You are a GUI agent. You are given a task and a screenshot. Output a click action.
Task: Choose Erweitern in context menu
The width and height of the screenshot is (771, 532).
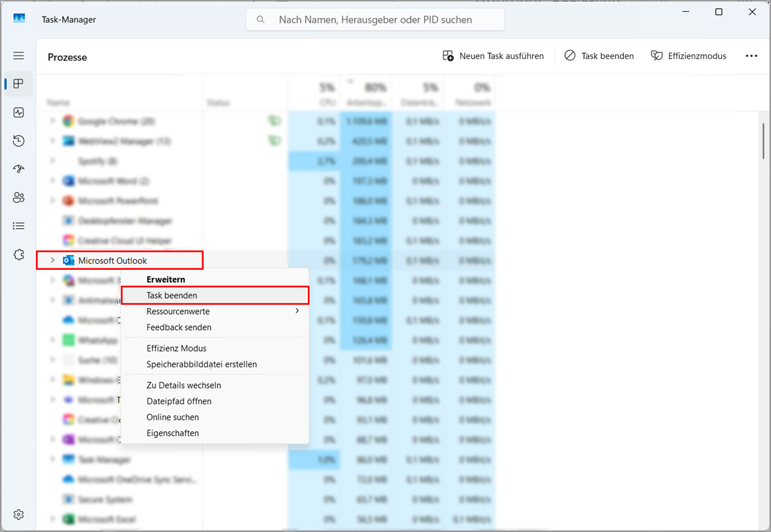coord(166,280)
